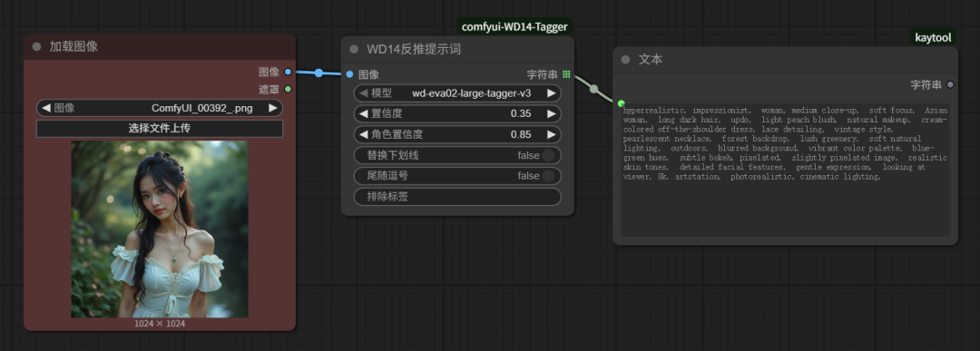Click the green text input port on 文本
Image resolution: width=980 pixels, height=351 pixels.
621,103
